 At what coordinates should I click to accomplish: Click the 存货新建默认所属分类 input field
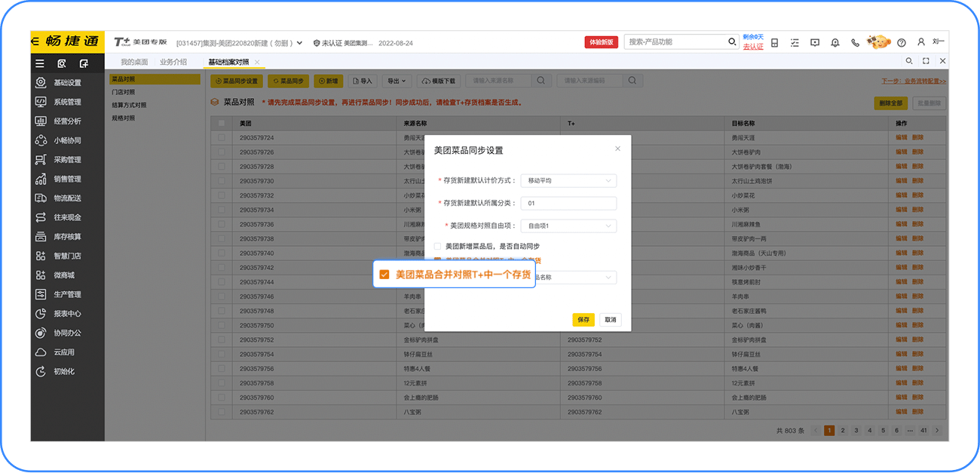click(568, 203)
